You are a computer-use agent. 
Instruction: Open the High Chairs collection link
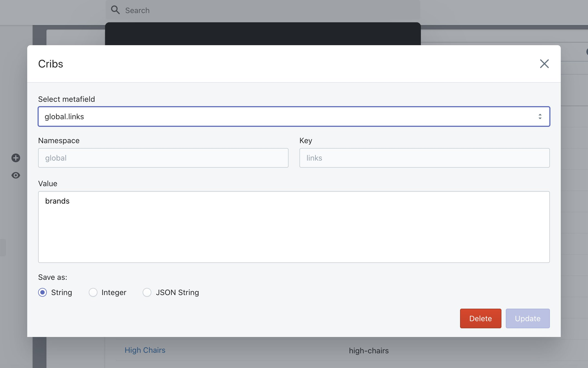pos(145,350)
